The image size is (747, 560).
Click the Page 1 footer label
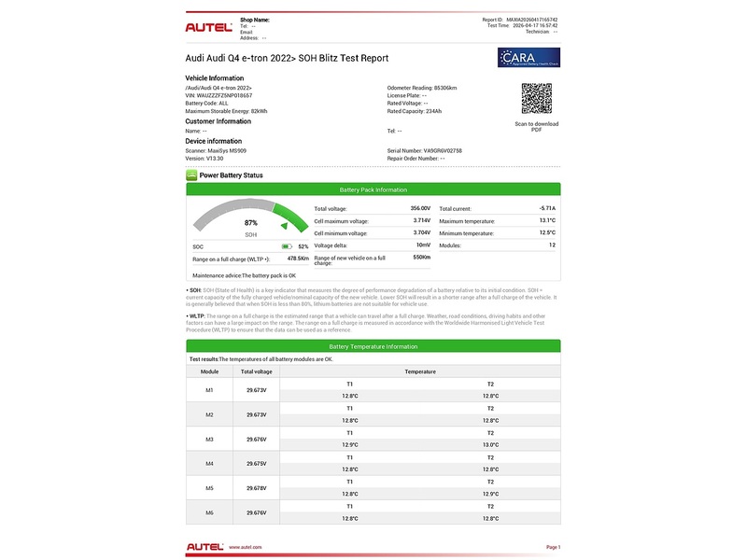point(553,547)
